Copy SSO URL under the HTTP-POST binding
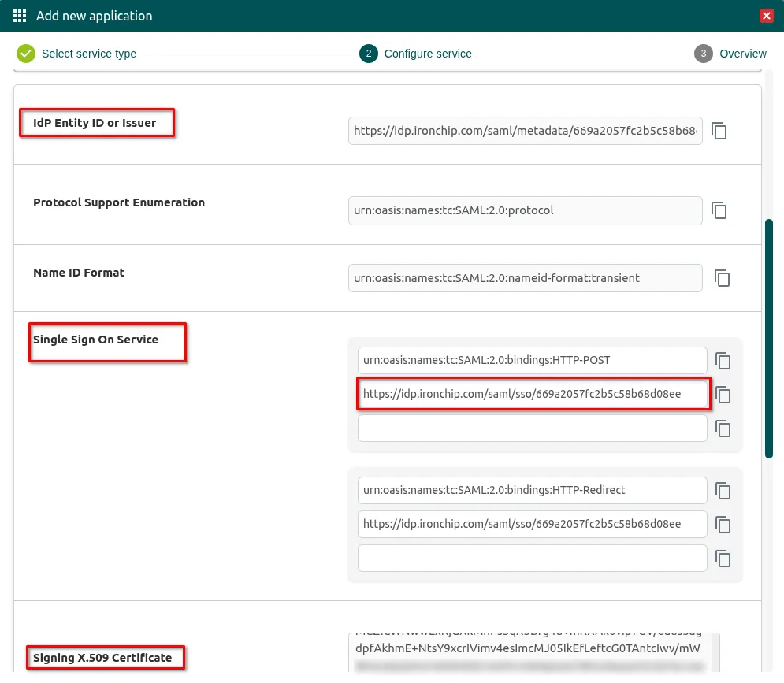Viewport: 784px width, 683px height. tap(723, 395)
